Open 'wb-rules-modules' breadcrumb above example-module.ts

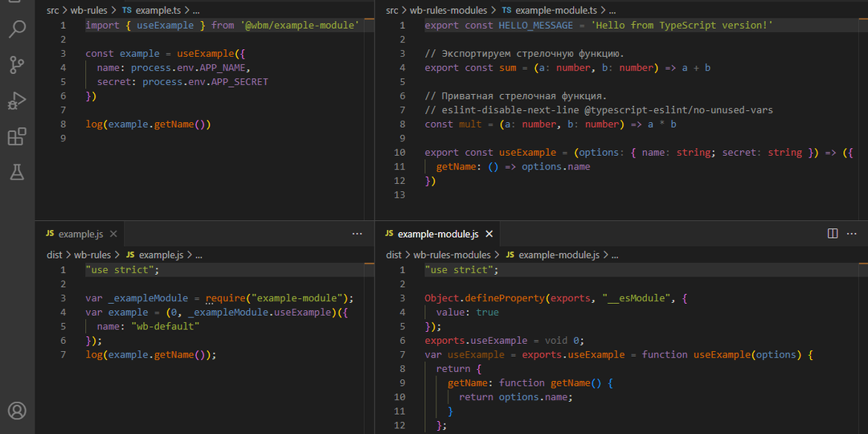[449, 10]
